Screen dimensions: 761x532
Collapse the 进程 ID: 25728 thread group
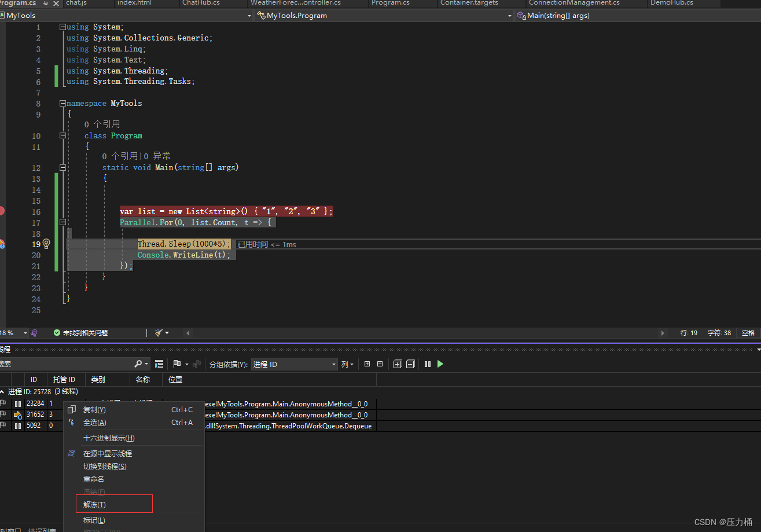[x=2, y=392]
